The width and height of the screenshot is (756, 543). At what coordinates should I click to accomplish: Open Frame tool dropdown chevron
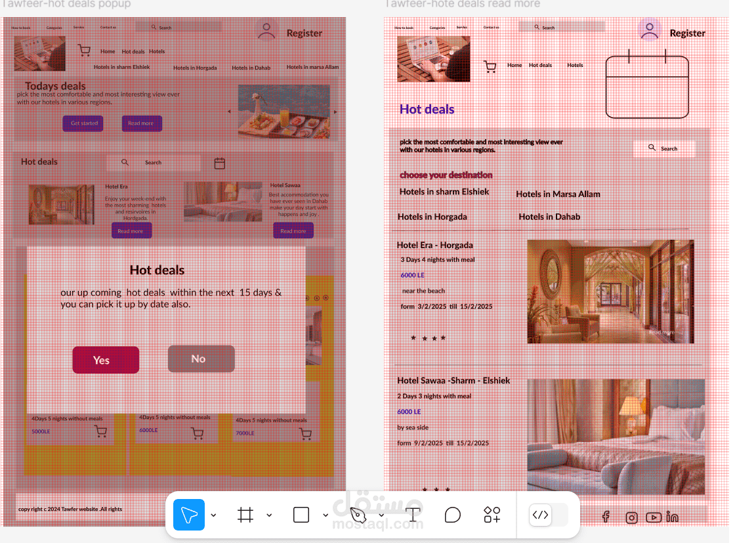click(270, 515)
